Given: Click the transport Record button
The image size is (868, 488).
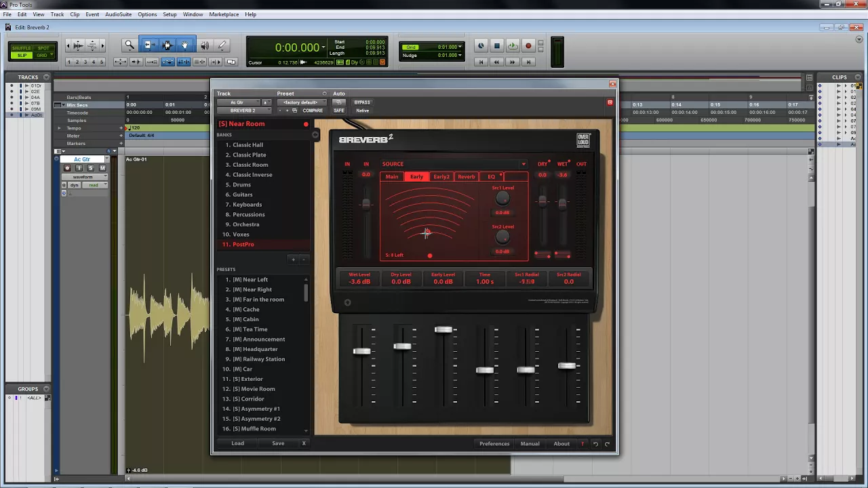Looking at the screenshot, I should pyautogui.click(x=528, y=46).
